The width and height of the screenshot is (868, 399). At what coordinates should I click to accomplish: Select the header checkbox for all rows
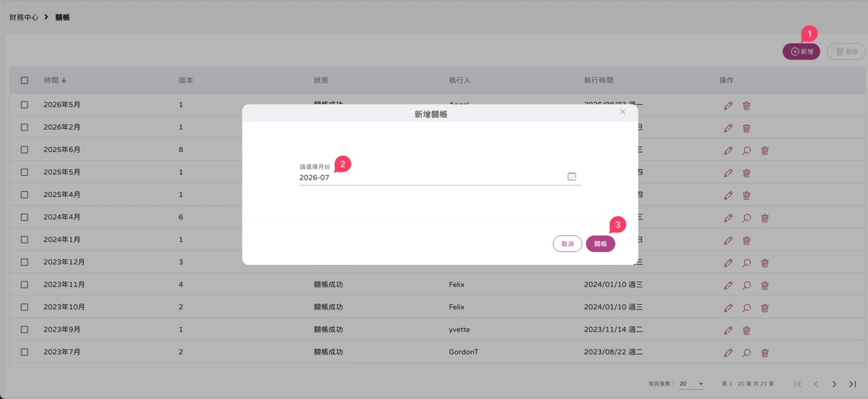[25, 80]
